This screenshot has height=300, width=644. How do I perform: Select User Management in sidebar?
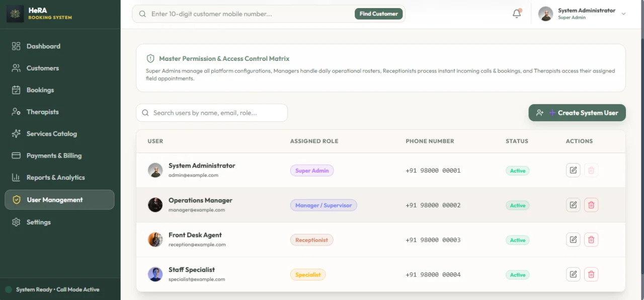60,200
